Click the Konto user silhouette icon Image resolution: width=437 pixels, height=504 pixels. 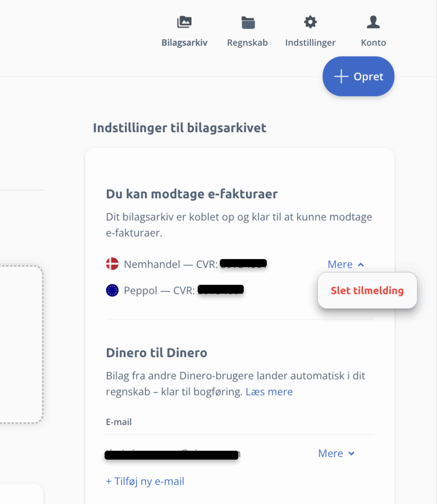pos(373,22)
